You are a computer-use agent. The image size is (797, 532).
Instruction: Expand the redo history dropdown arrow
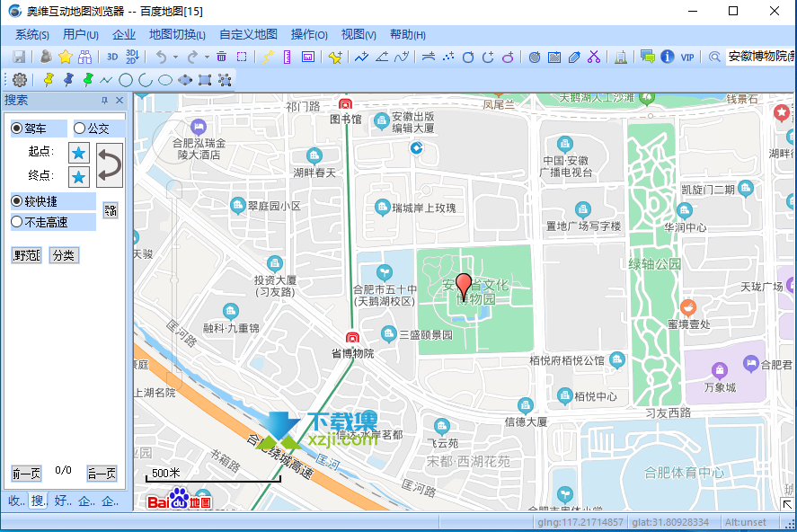tap(207, 57)
